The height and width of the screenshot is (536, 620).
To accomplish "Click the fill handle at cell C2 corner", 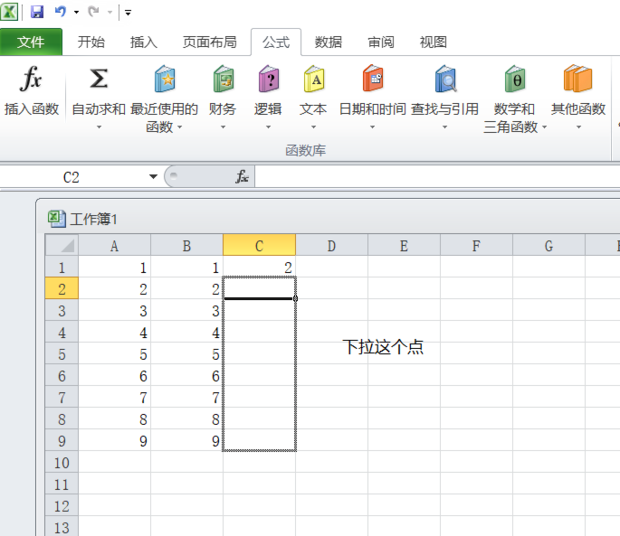I will click(x=295, y=298).
